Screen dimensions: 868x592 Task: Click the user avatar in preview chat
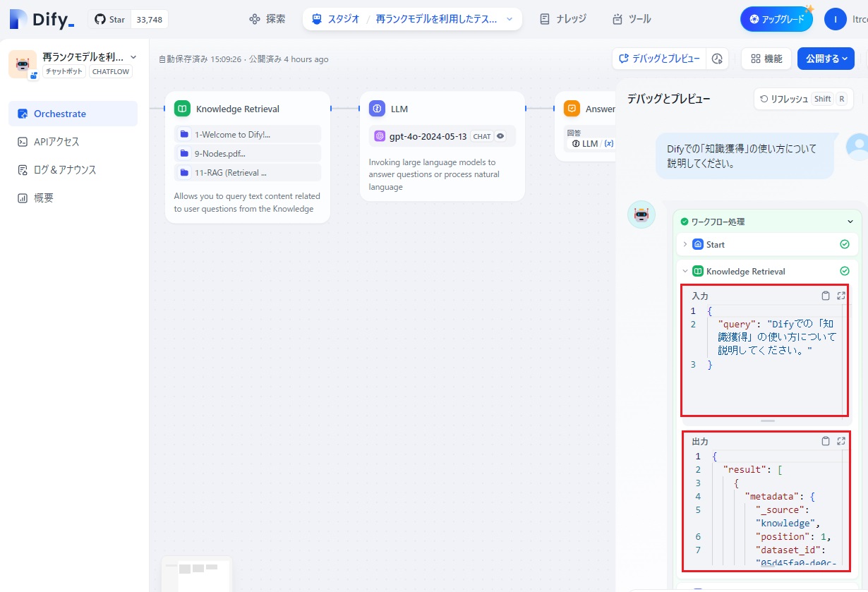click(x=857, y=147)
